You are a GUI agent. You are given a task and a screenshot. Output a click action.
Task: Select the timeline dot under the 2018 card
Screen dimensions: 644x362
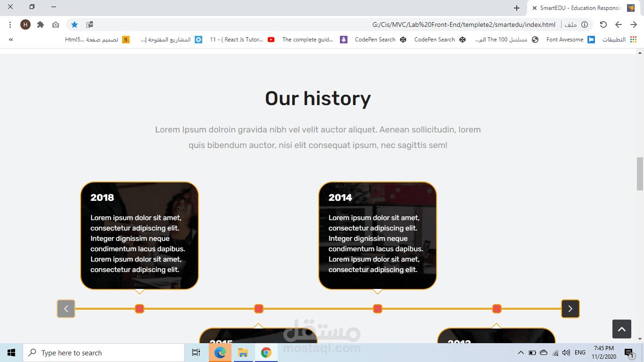140,309
